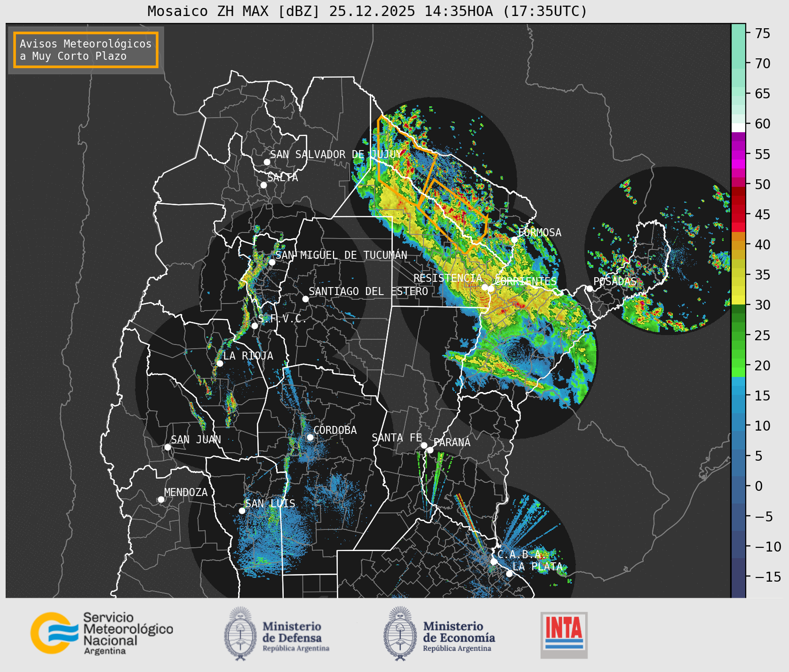Click the SAN MIGUEL DE TUCUMÁN marker
789x672 pixels.
point(271,262)
